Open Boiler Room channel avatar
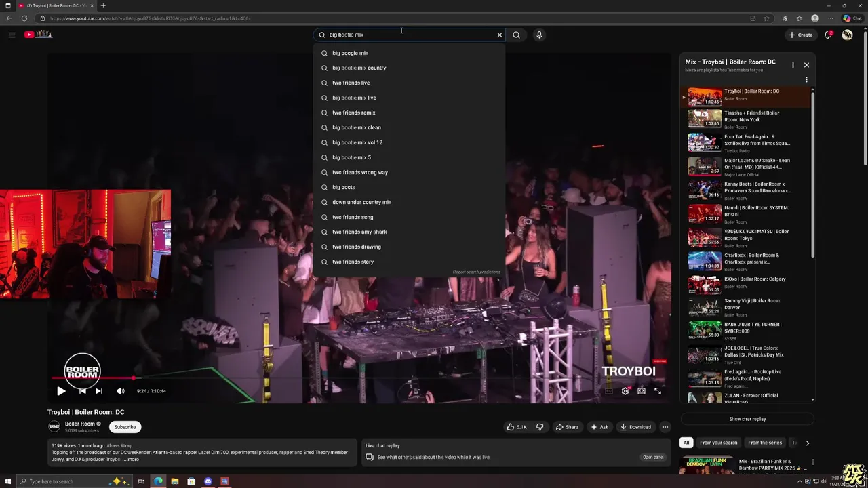The width and height of the screenshot is (868, 488). point(54,426)
